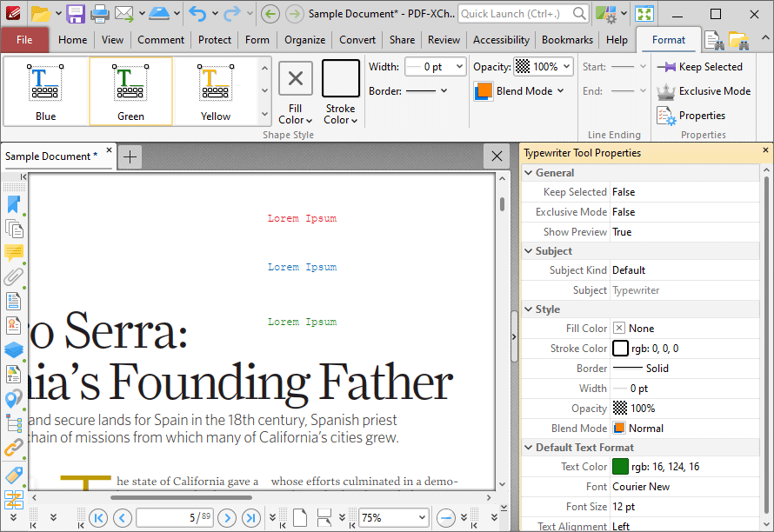Click the Subject Kind Default value

(684, 270)
